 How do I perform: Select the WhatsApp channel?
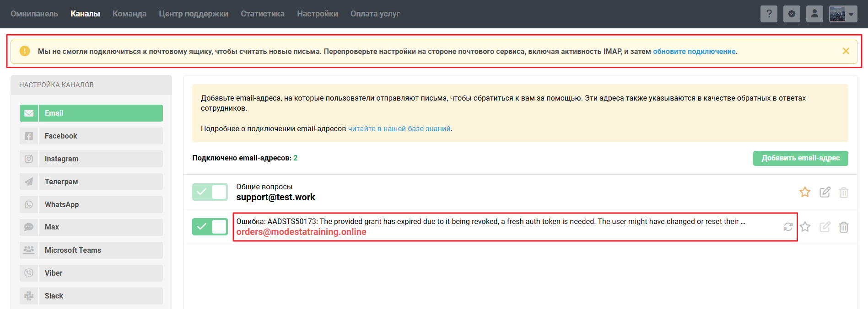tap(91, 204)
